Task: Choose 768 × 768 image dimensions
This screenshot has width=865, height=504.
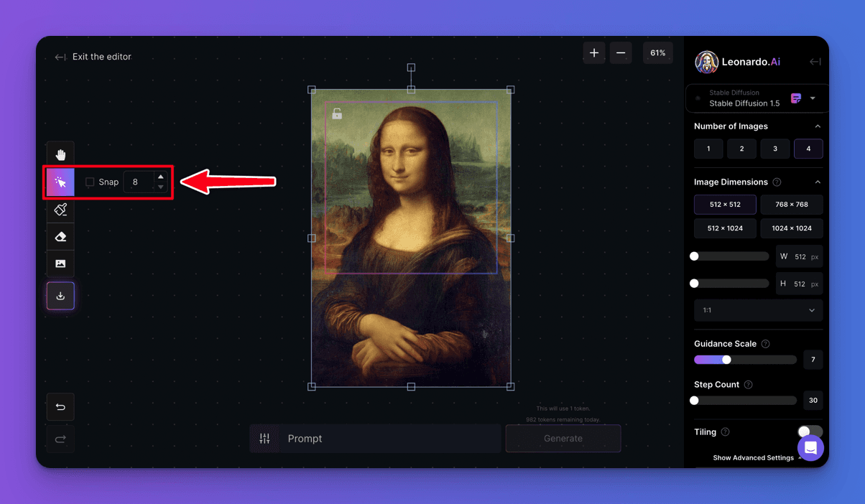Action: (x=792, y=205)
